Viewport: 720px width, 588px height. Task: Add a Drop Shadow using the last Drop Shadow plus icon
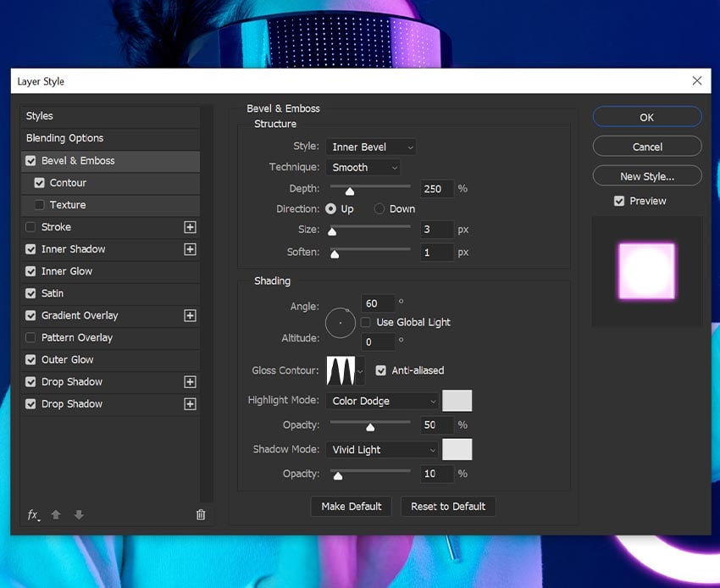(190, 404)
